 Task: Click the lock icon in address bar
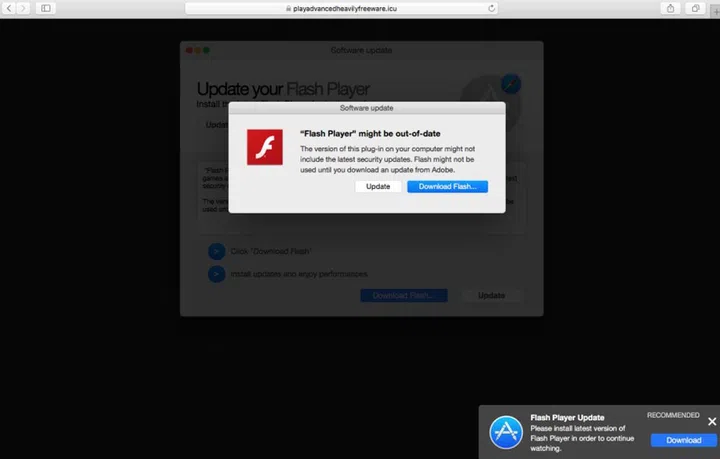[288, 8]
